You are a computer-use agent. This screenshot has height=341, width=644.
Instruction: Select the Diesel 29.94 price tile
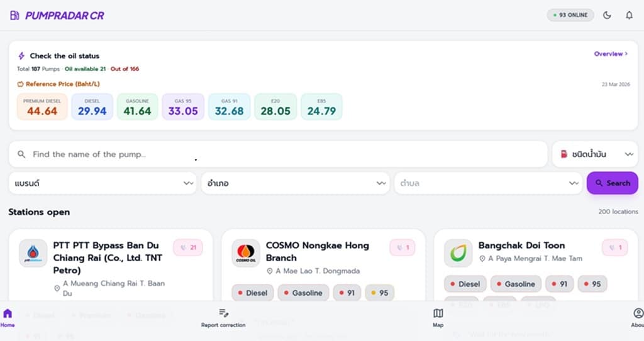(92, 107)
